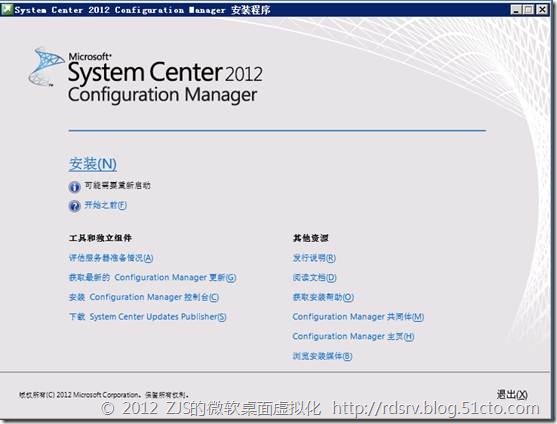
Task: Open Configuration Manager 共同体(M) link
Action: 358,316
